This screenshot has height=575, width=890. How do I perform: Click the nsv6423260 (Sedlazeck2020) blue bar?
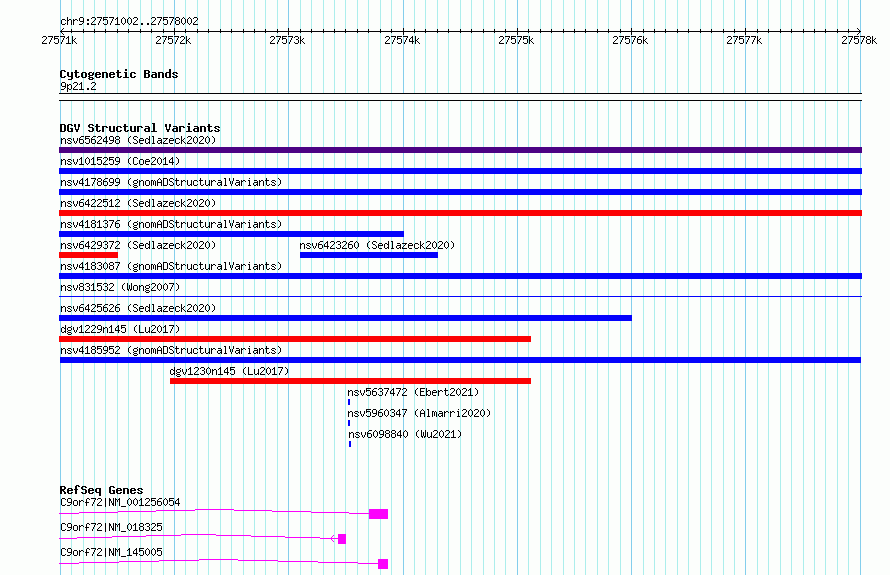[x=369, y=255]
